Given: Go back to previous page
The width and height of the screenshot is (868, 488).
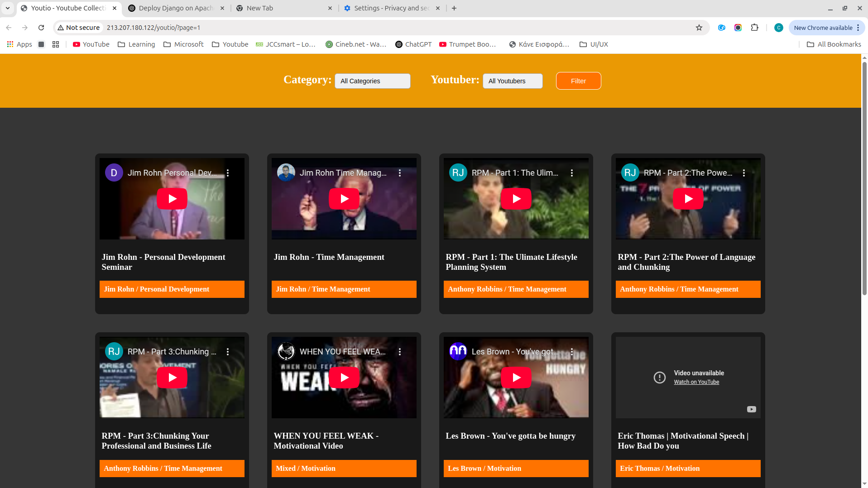Looking at the screenshot, I should tap(9, 28).
